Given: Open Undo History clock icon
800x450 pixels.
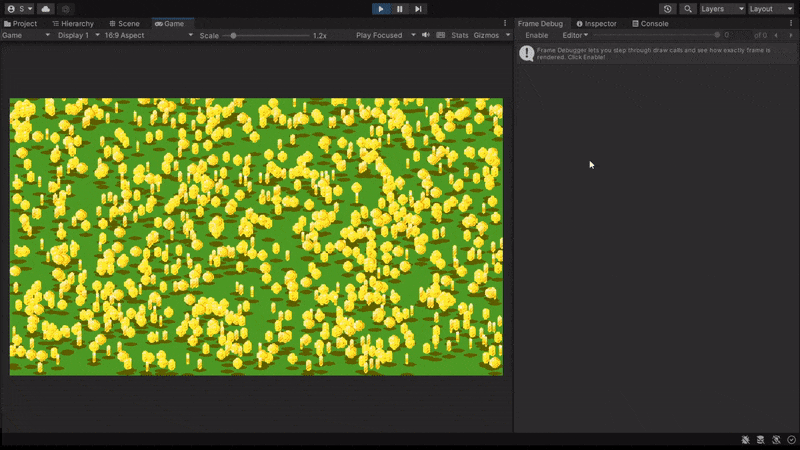Looking at the screenshot, I should click(668, 9).
